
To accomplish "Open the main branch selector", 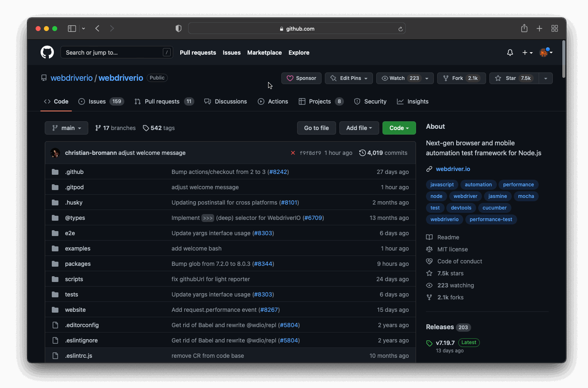I will coord(66,128).
